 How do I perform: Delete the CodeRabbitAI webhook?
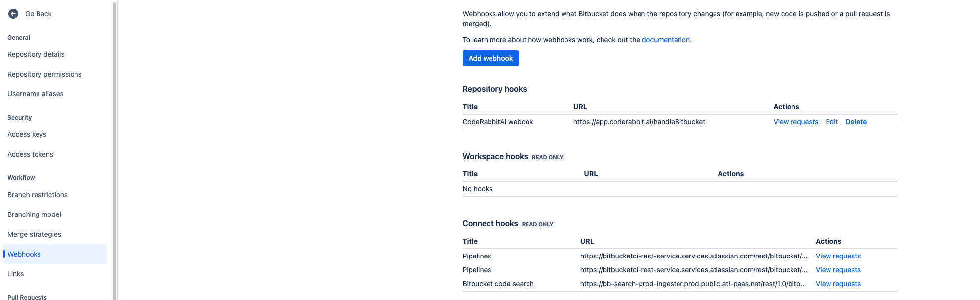pyautogui.click(x=856, y=122)
